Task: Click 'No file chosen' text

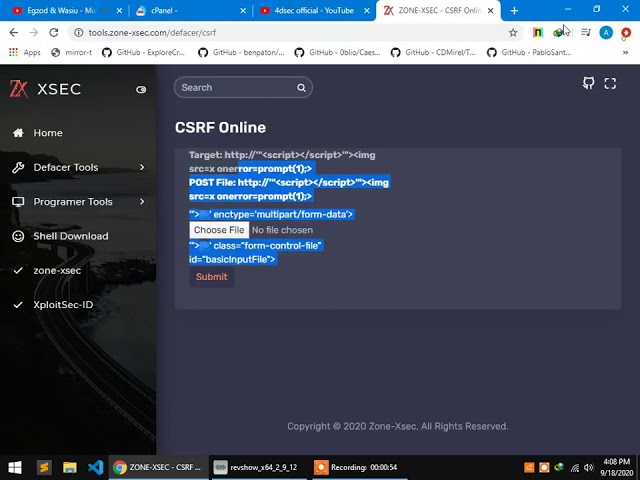Action: 282,230
